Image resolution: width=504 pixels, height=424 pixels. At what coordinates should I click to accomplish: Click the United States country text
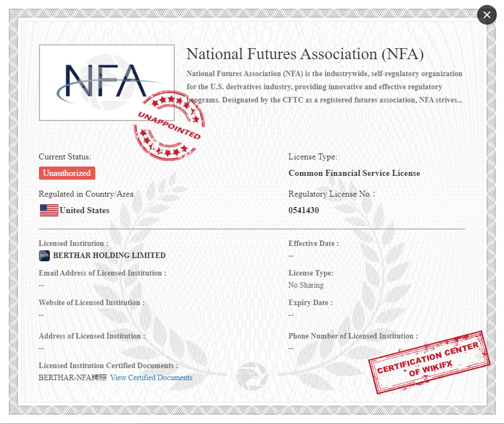[x=84, y=210]
